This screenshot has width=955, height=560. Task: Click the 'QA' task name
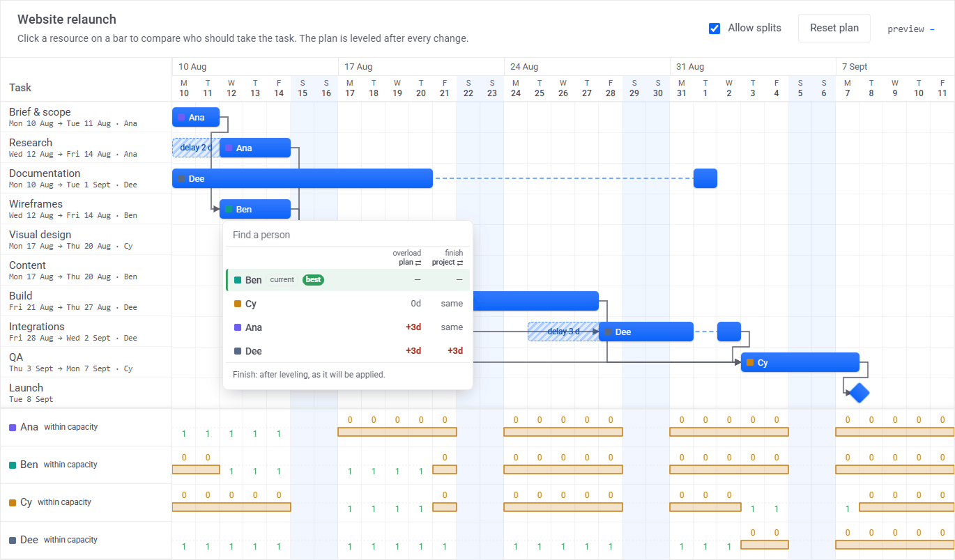pyautogui.click(x=16, y=357)
